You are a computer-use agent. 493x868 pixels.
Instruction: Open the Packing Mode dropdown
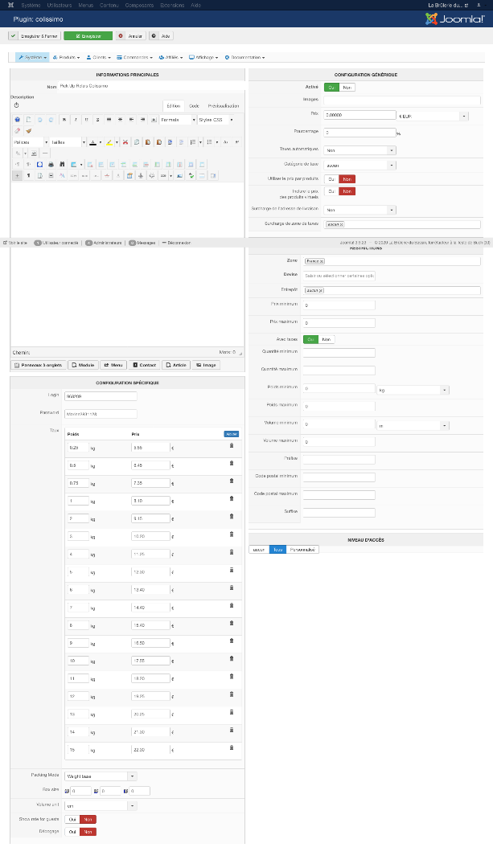click(x=101, y=776)
